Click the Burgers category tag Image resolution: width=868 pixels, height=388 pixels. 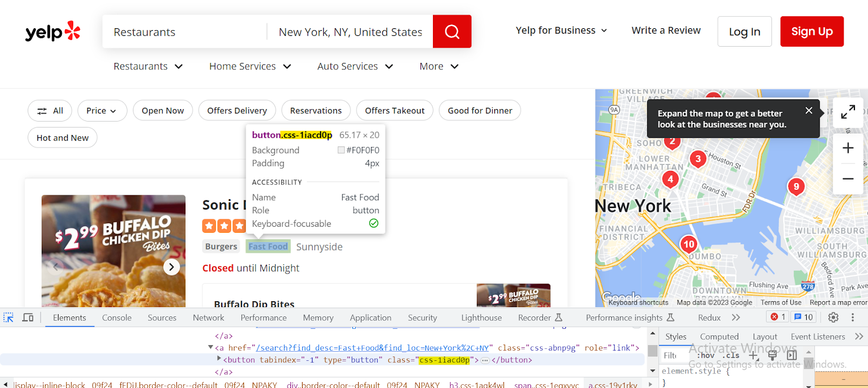221,246
